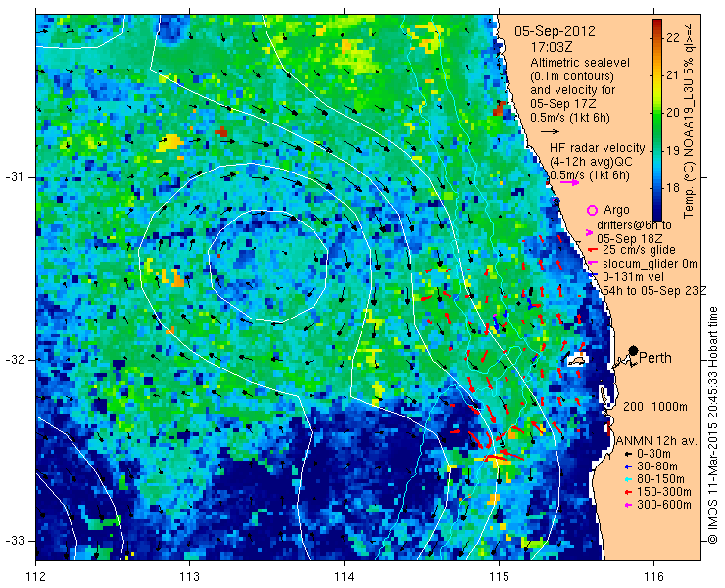Click the slocum_glider 0m label
Viewport: 725px width, 588px height.
tap(650, 264)
